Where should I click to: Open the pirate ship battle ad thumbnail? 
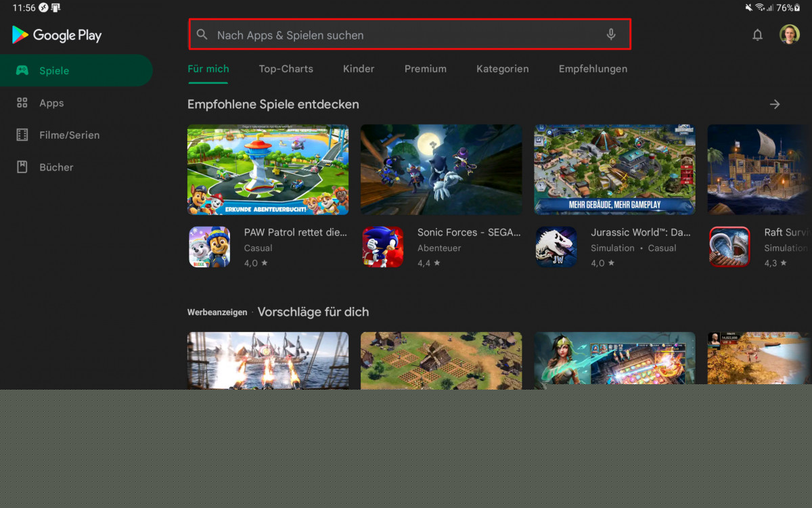(268, 361)
